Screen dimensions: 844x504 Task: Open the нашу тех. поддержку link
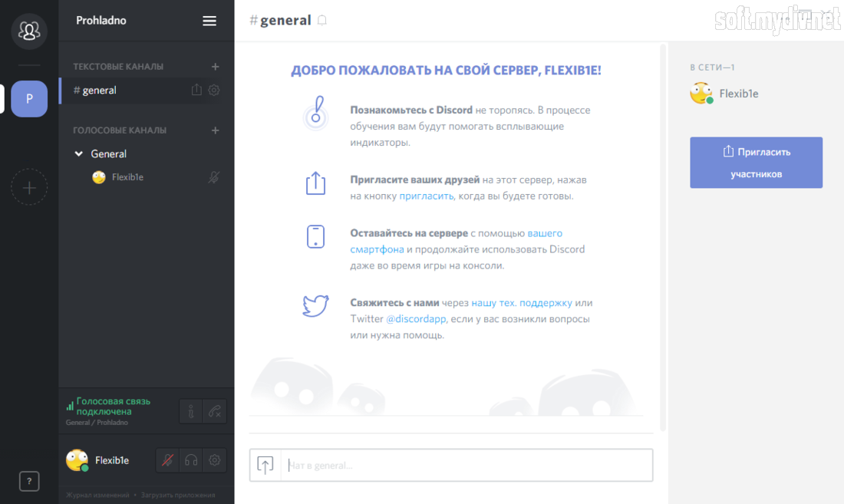tap(522, 303)
